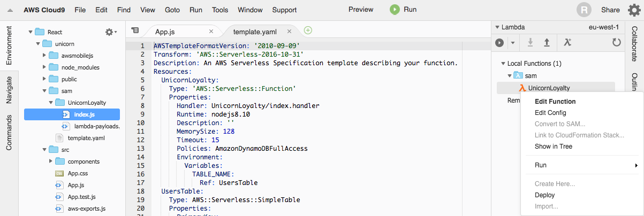Close the App.js tab
This screenshot has width=644, height=216.
211,31
